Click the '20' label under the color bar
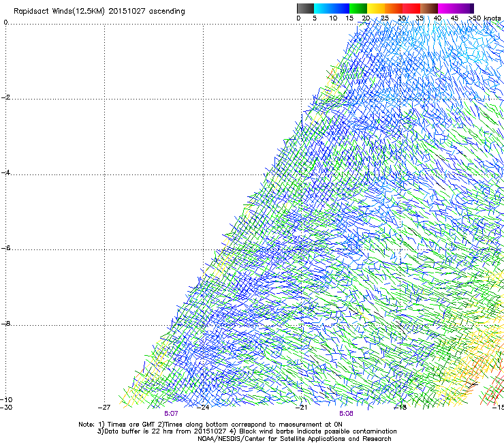 click(x=366, y=18)
